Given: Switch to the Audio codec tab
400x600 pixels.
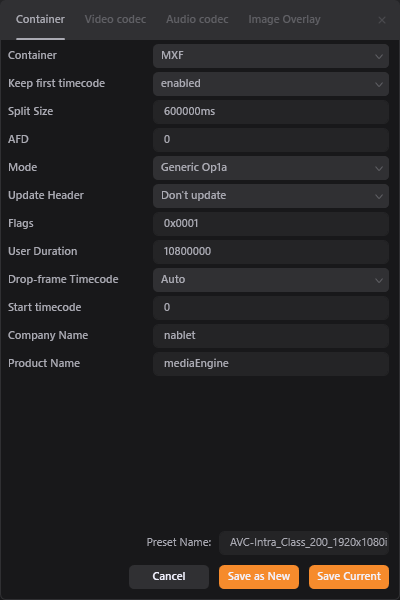Looking at the screenshot, I should [x=197, y=20].
